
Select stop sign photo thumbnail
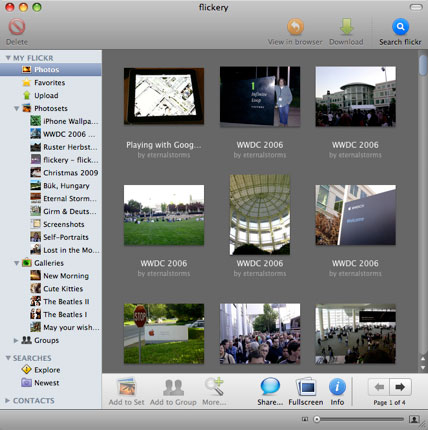click(x=164, y=334)
